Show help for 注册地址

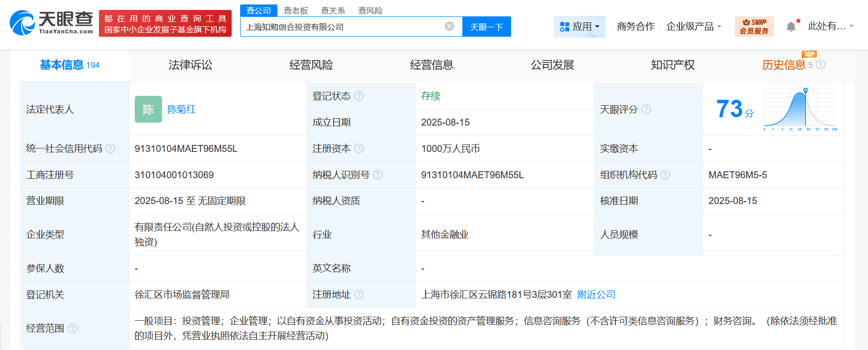click(359, 294)
